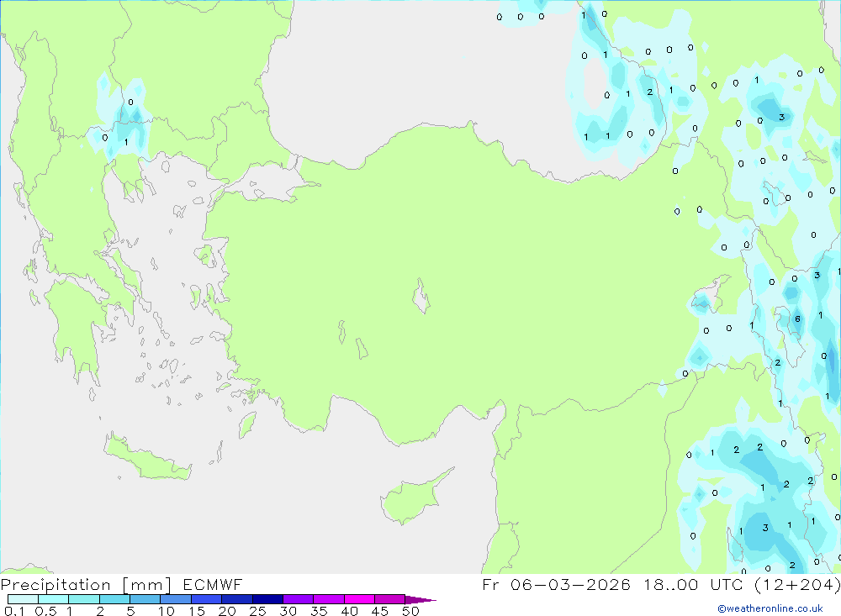Viewport: 841px width, 616px height.
Task: Click the 1–2 mm legend color box
Action: (x=83, y=599)
